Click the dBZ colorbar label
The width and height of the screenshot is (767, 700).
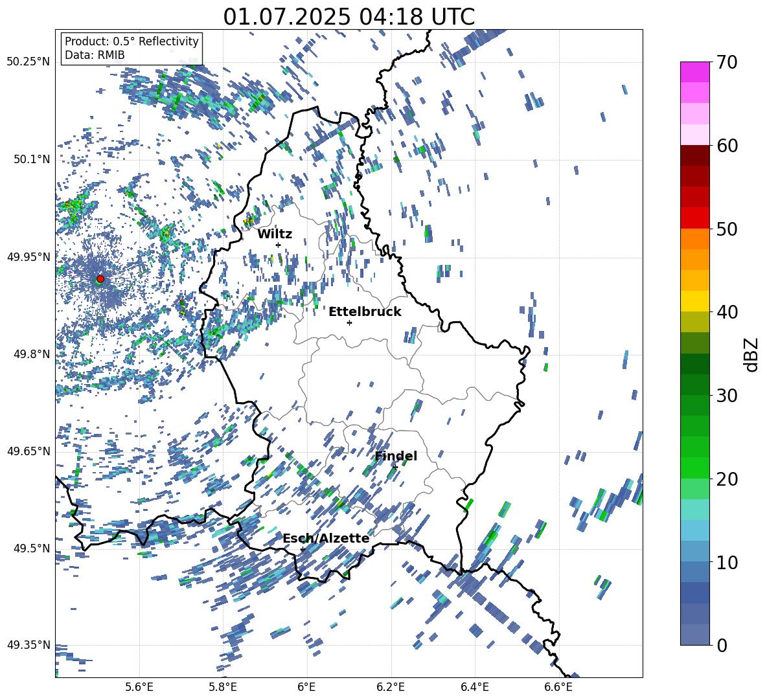point(751,354)
